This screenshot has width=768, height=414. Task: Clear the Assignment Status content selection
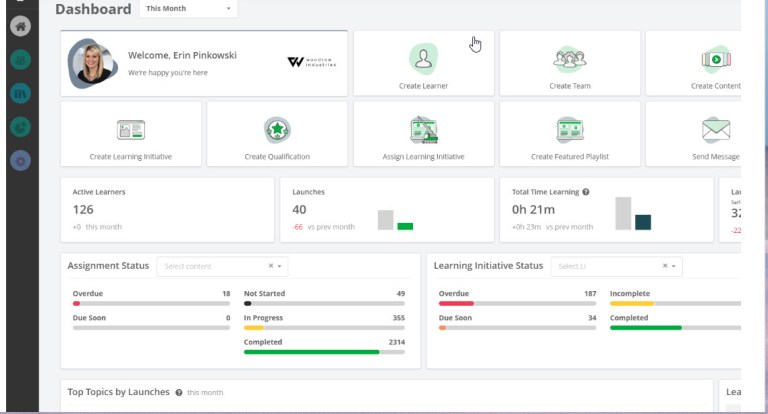271,267
